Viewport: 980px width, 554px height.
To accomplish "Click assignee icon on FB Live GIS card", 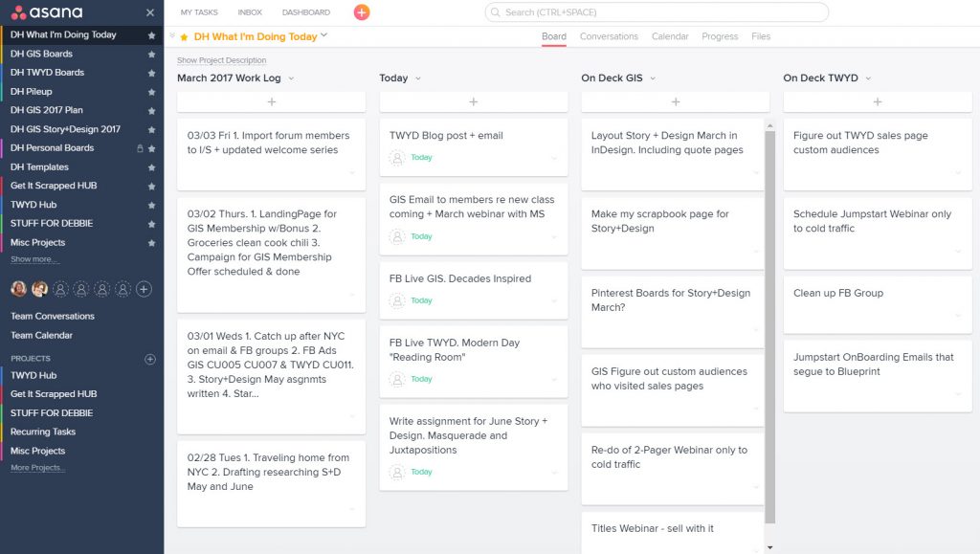I will tap(397, 301).
